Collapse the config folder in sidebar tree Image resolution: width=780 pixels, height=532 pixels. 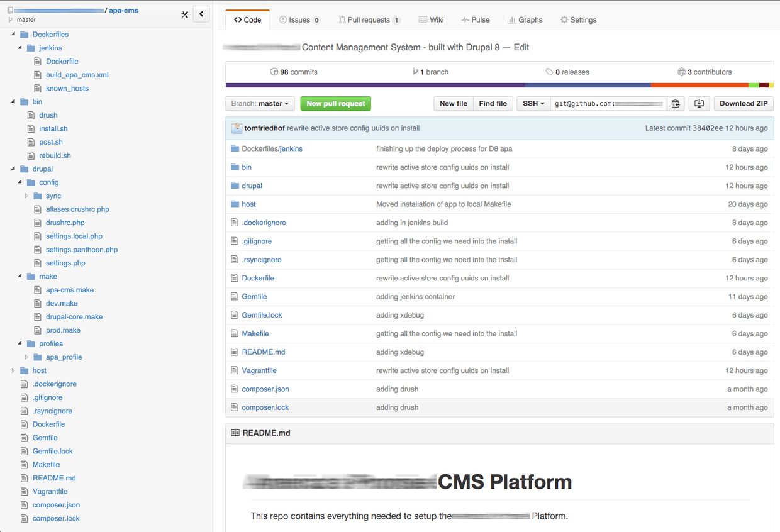[x=20, y=182]
